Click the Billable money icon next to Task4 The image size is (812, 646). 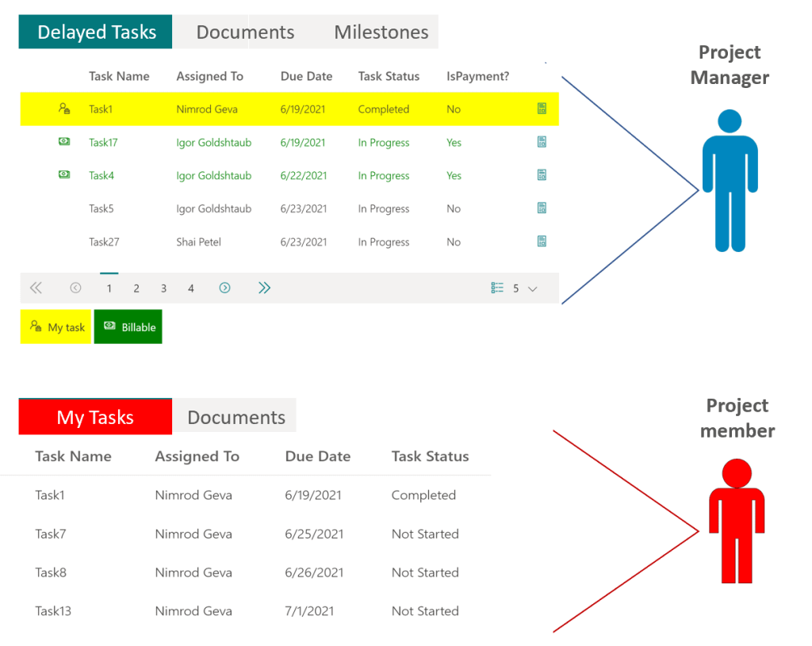click(63, 175)
